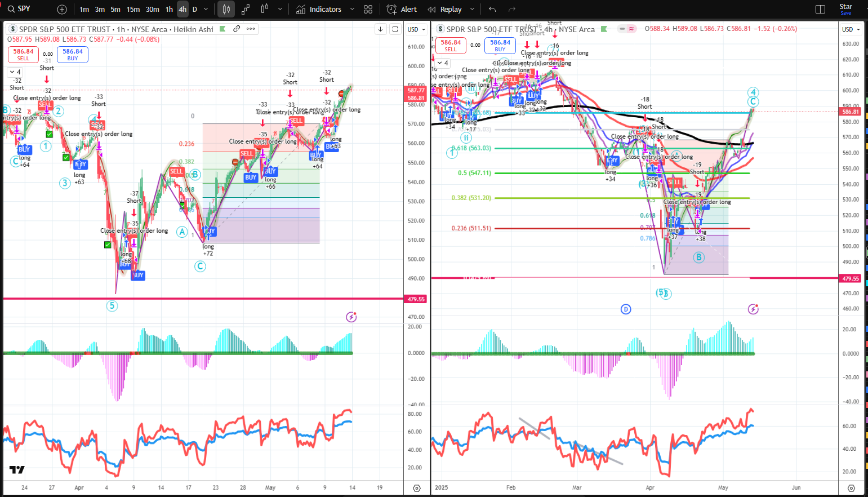Click the TradingView logo on the 1h chart
The height and width of the screenshot is (497, 868).
pyautogui.click(x=17, y=470)
